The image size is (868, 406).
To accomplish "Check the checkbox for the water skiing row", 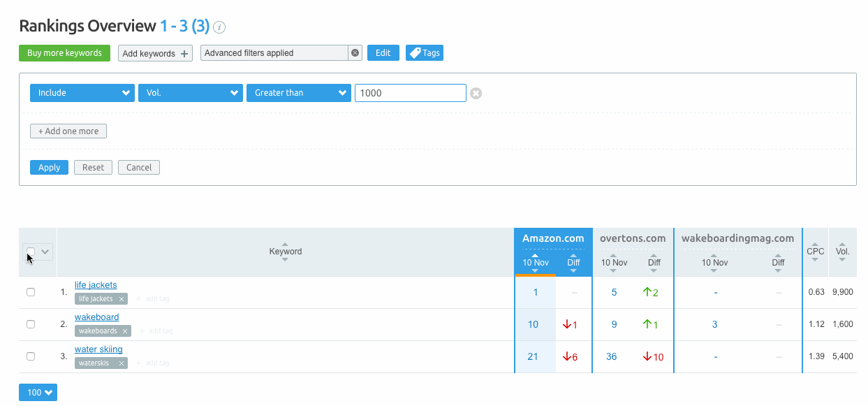I will [x=30, y=356].
